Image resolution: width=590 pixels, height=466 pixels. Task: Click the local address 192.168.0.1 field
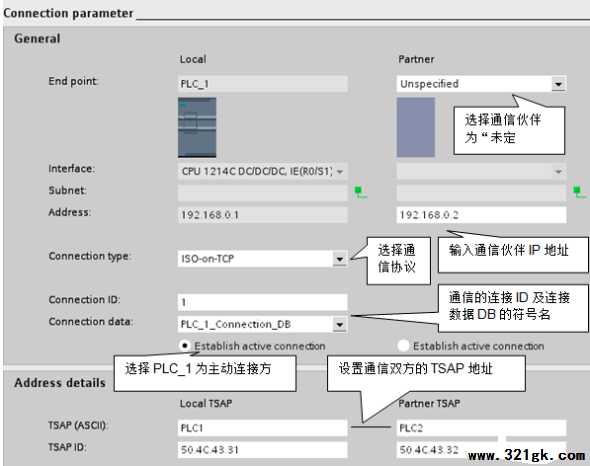tap(262, 215)
